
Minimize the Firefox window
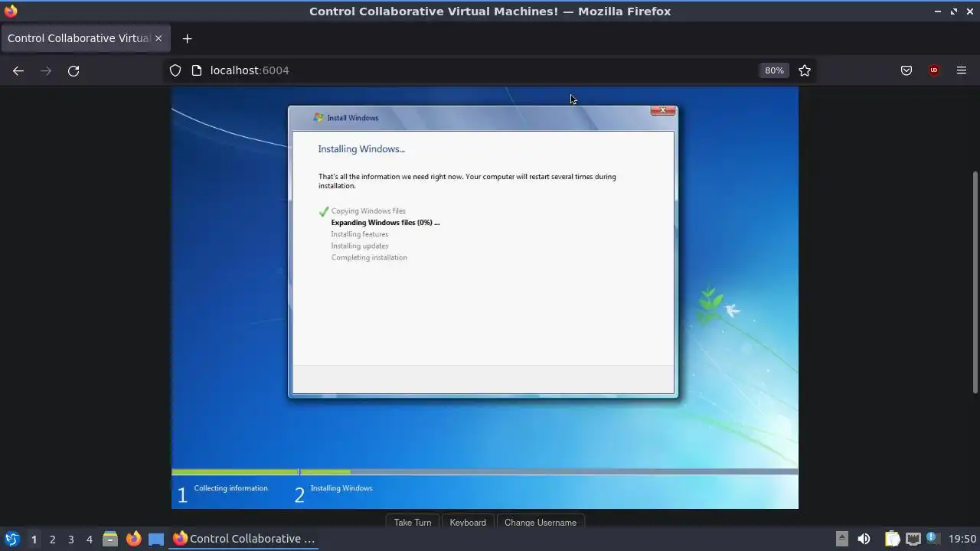pyautogui.click(x=938, y=11)
